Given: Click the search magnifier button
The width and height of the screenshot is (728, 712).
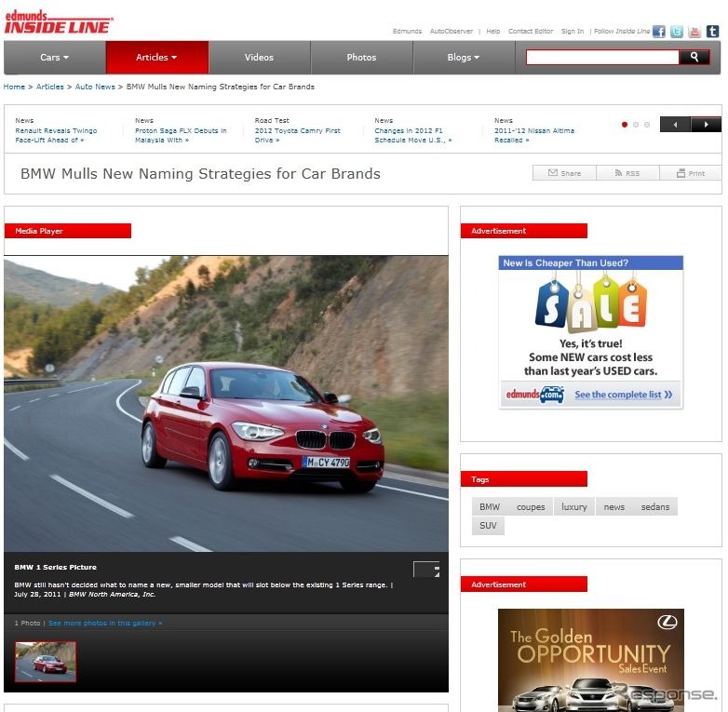Looking at the screenshot, I should click(694, 57).
